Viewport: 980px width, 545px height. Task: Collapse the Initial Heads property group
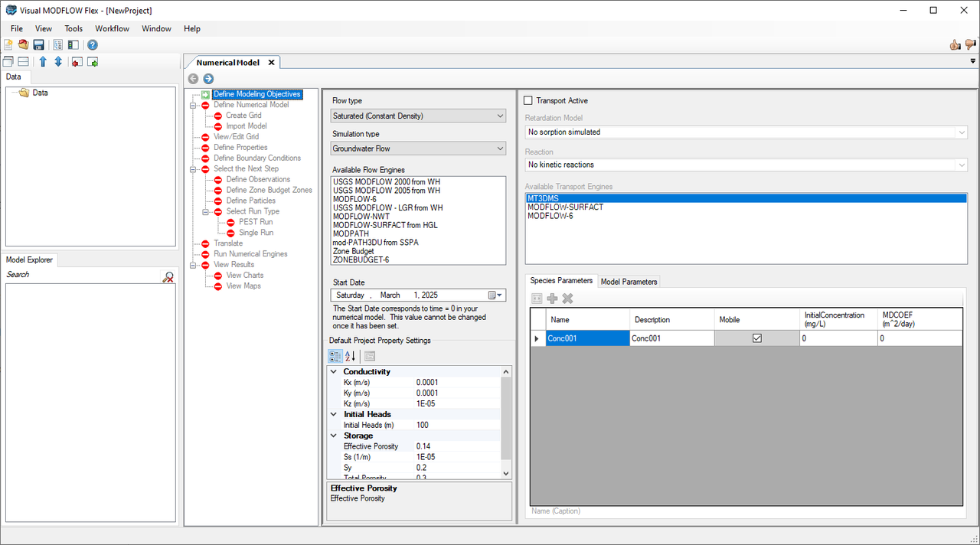point(334,414)
